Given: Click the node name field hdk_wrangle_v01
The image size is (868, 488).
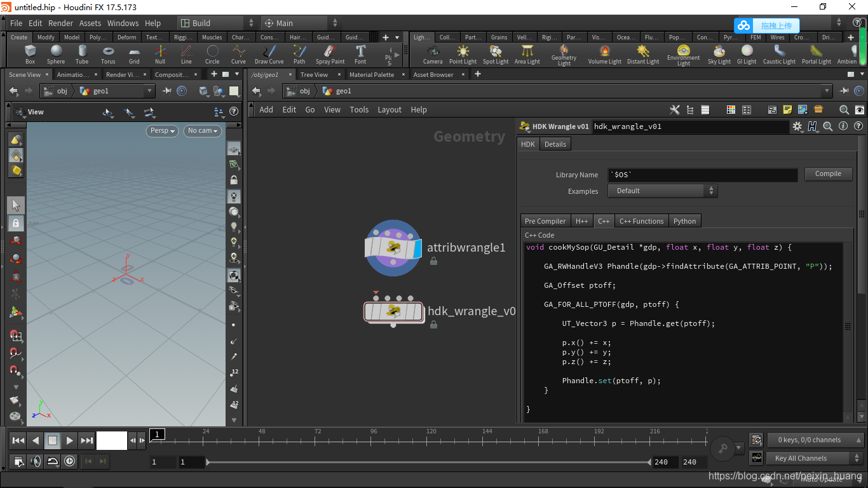Looking at the screenshot, I should click(x=690, y=126).
